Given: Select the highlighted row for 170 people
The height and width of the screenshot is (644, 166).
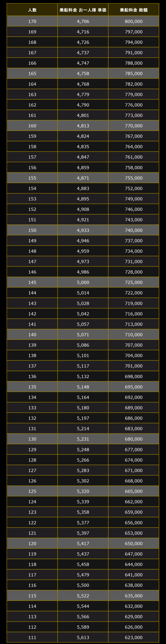Looking at the screenshot, I should pyautogui.click(x=83, y=21).
